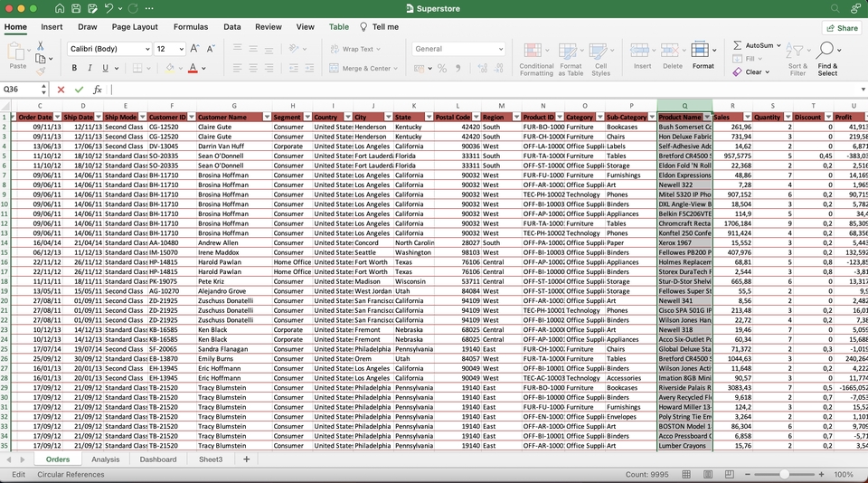This screenshot has height=483, width=868.
Task: Open Conditional Formatting
Action: [x=536, y=60]
